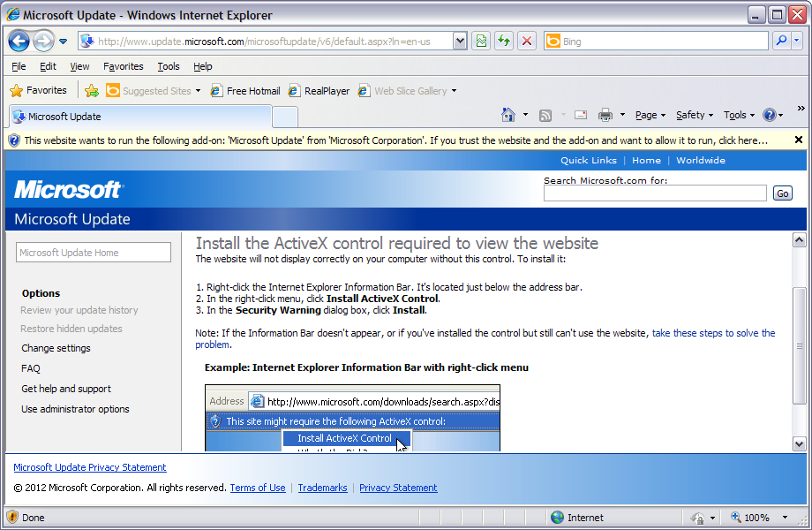Close the Information Bar with X
The width and height of the screenshot is (812, 530).
click(799, 140)
